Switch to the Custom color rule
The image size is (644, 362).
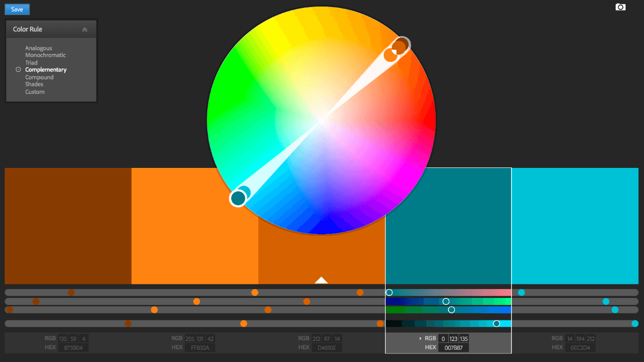point(35,92)
